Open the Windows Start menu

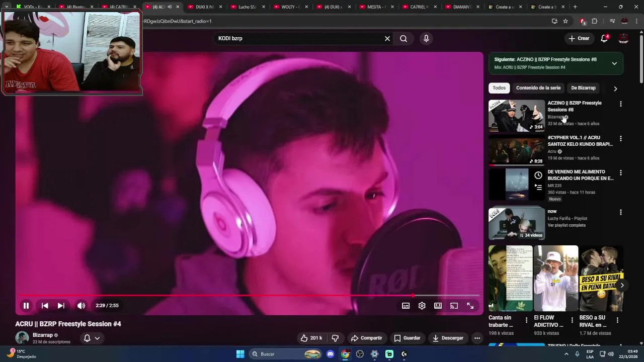(240, 354)
